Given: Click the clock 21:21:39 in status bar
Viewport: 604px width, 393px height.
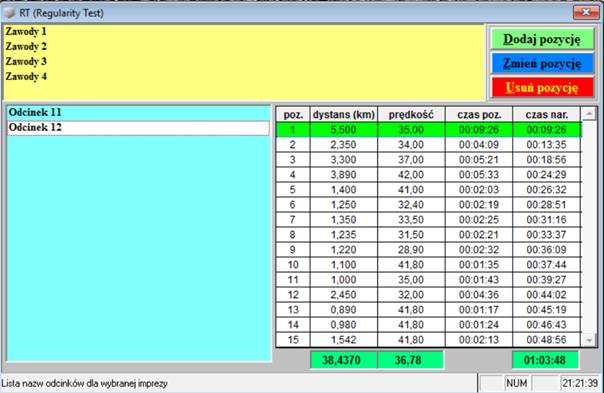Looking at the screenshot, I should click(x=580, y=383).
